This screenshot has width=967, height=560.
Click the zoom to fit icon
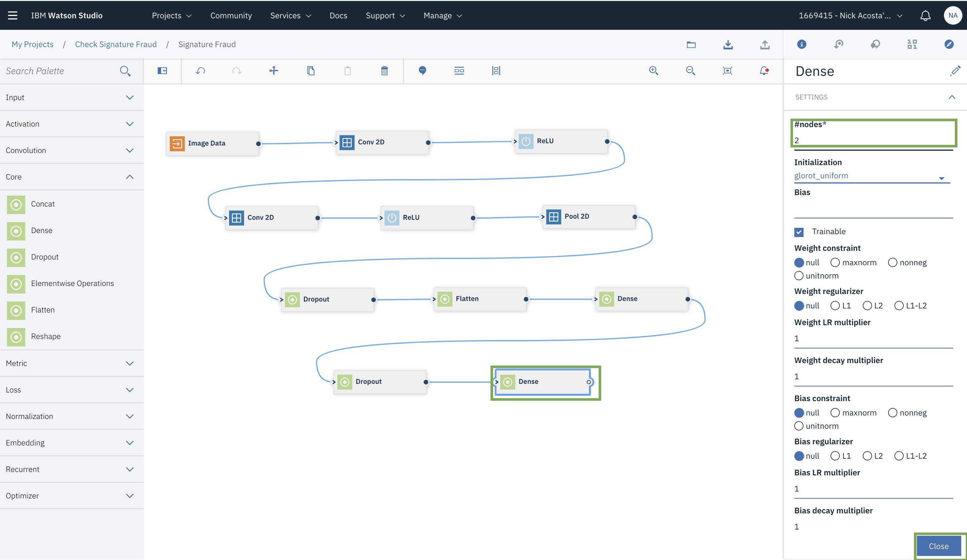727,71
